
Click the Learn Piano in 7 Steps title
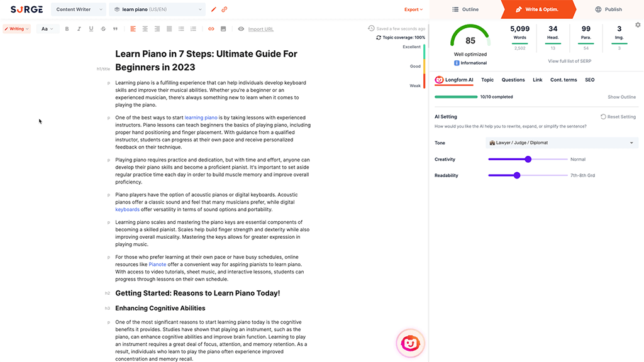[x=206, y=61]
